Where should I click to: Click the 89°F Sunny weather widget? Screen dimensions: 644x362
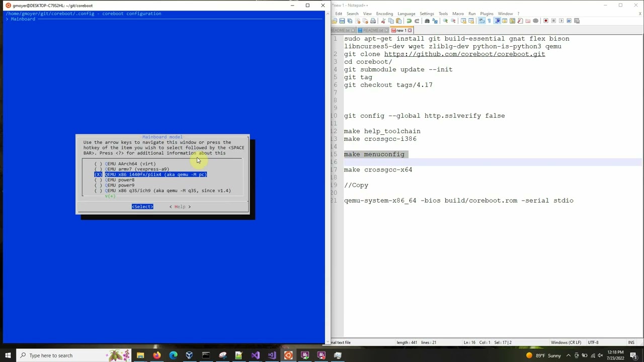[x=543, y=355]
